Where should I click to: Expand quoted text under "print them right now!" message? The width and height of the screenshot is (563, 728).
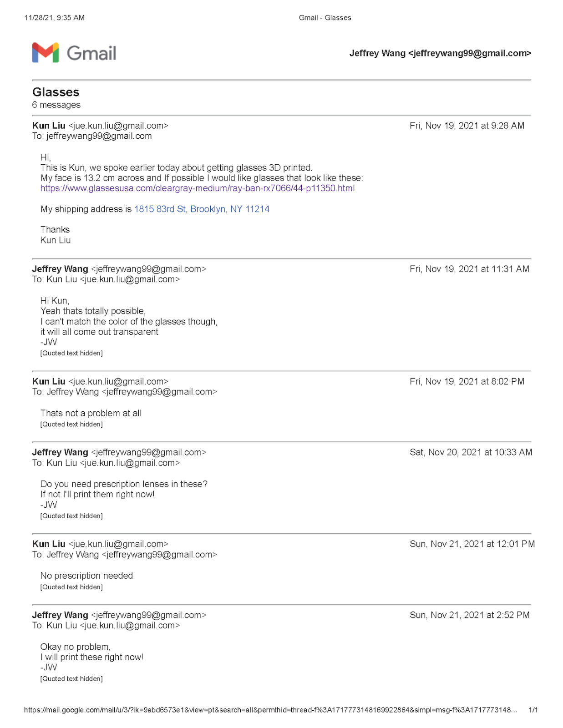(71, 516)
